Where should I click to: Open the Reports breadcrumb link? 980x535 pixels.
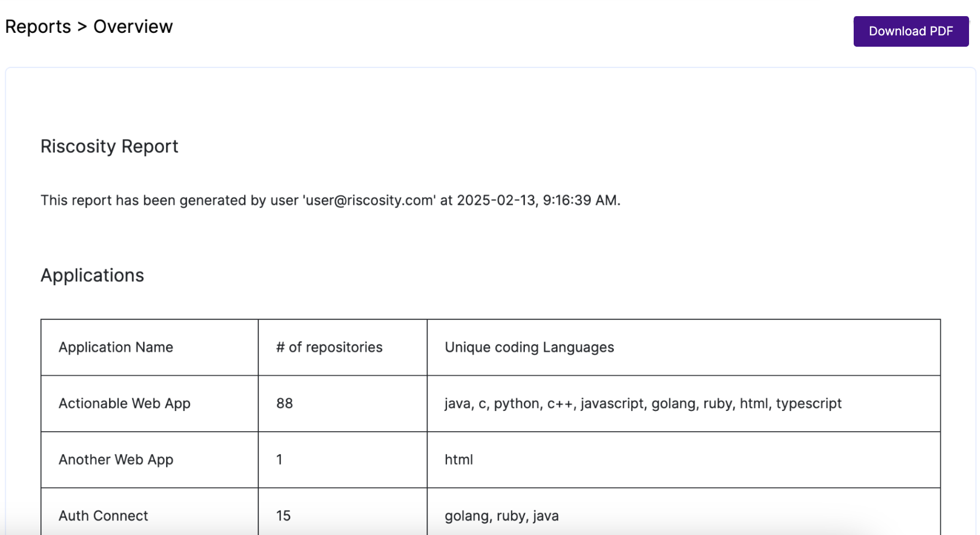click(x=38, y=27)
